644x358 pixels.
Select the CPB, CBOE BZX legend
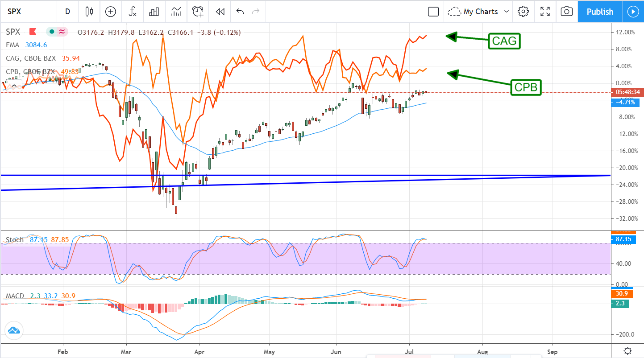[30, 71]
